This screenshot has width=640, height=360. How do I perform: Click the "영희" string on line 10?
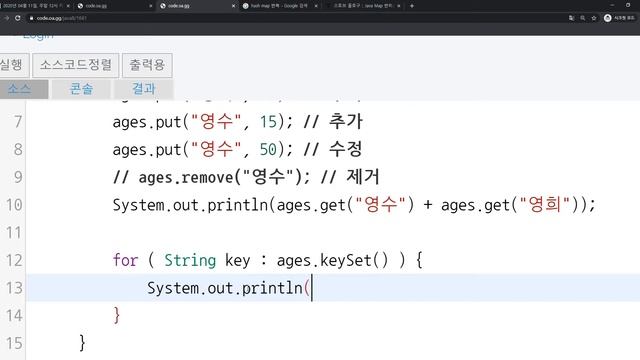pyautogui.click(x=545, y=205)
